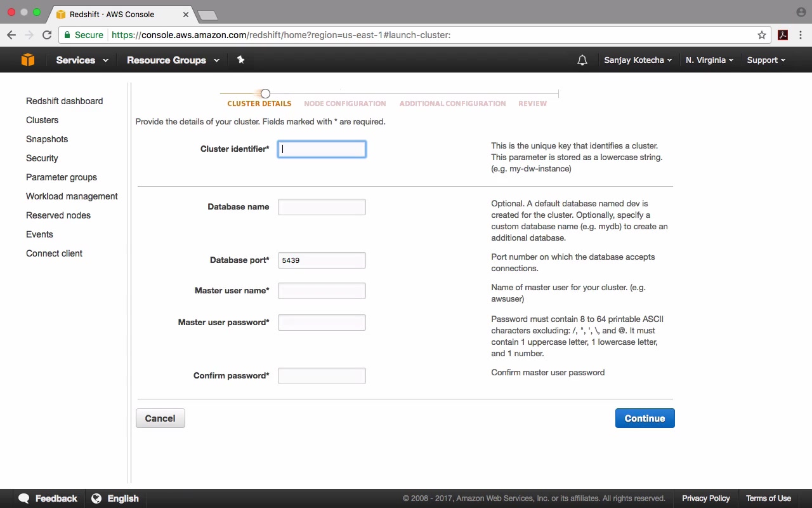The height and width of the screenshot is (508, 812).
Task: Click the browser address bar URL
Action: tap(281, 35)
